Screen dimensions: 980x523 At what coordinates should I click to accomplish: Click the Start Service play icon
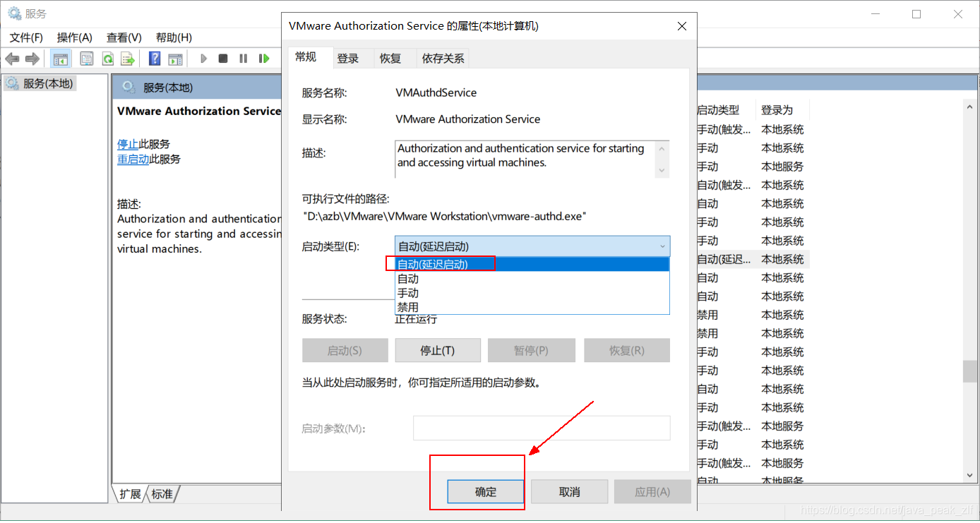click(203, 59)
